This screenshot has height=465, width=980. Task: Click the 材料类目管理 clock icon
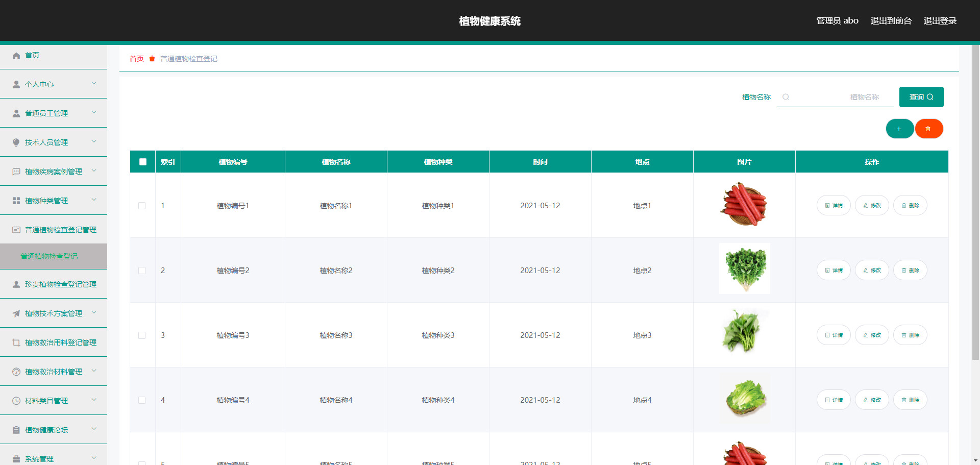16,401
